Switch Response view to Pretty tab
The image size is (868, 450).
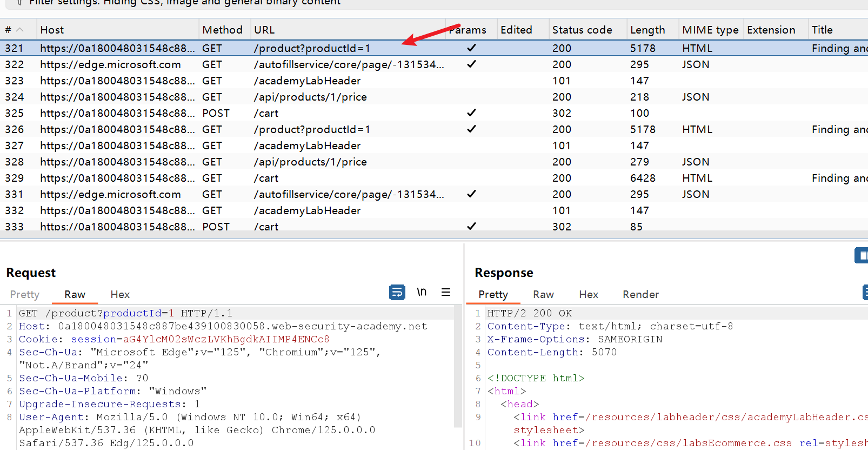coord(493,294)
